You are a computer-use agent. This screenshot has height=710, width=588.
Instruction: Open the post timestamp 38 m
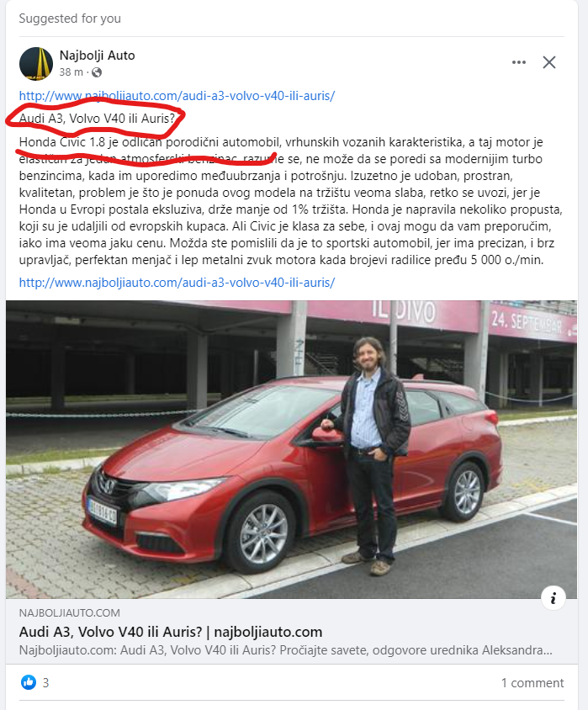pyautogui.click(x=71, y=72)
